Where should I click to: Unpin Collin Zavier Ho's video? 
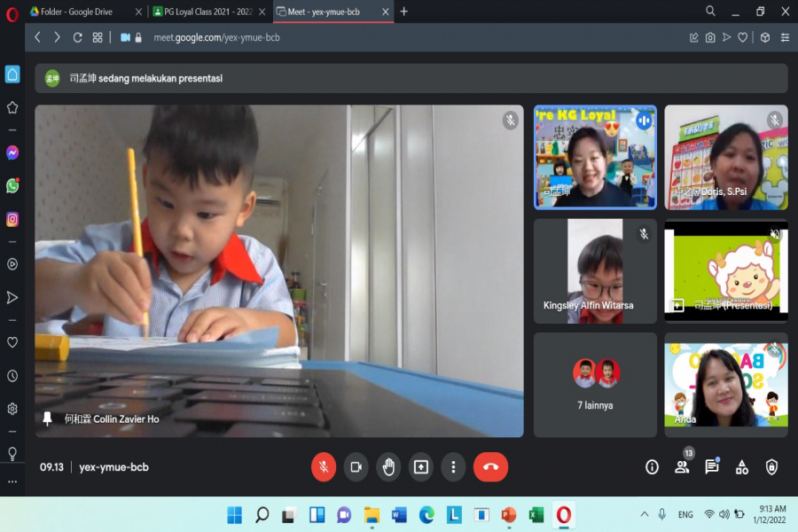coord(48,419)
